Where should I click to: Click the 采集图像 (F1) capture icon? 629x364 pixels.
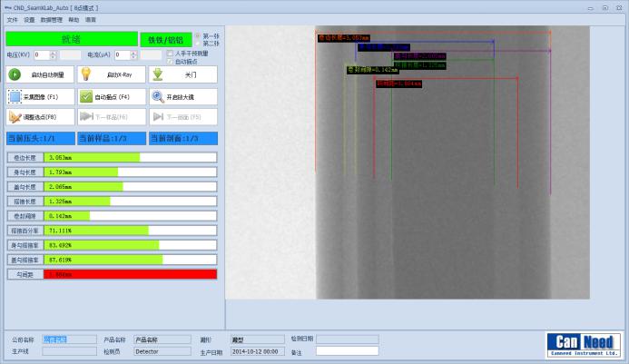click(x=16, y=96)
